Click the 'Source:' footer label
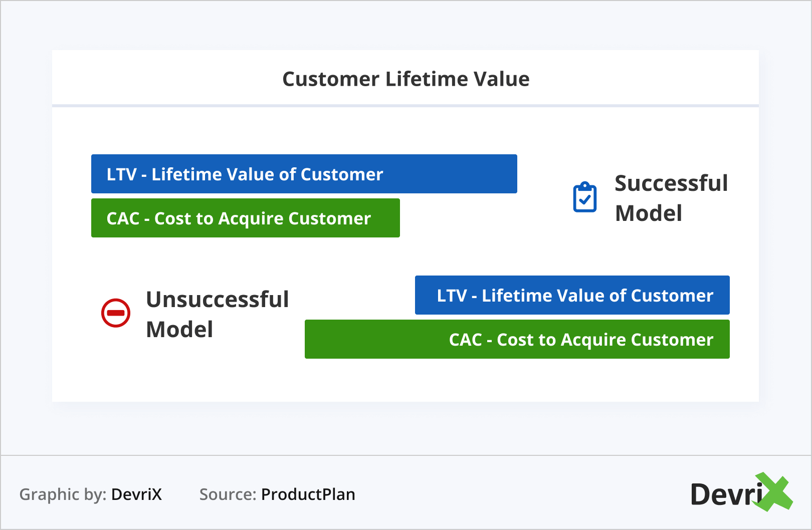This screenshot has height=530, width=812. pos(228,494)
